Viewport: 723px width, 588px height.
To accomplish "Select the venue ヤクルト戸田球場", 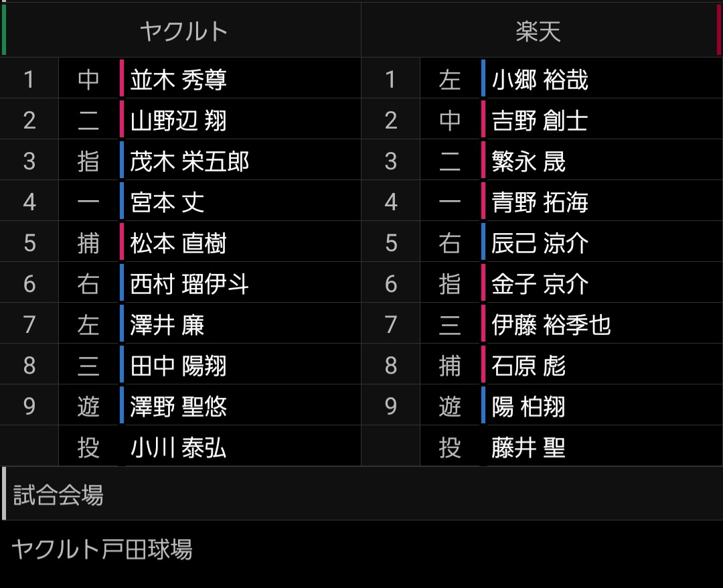I will click(102, 549).
